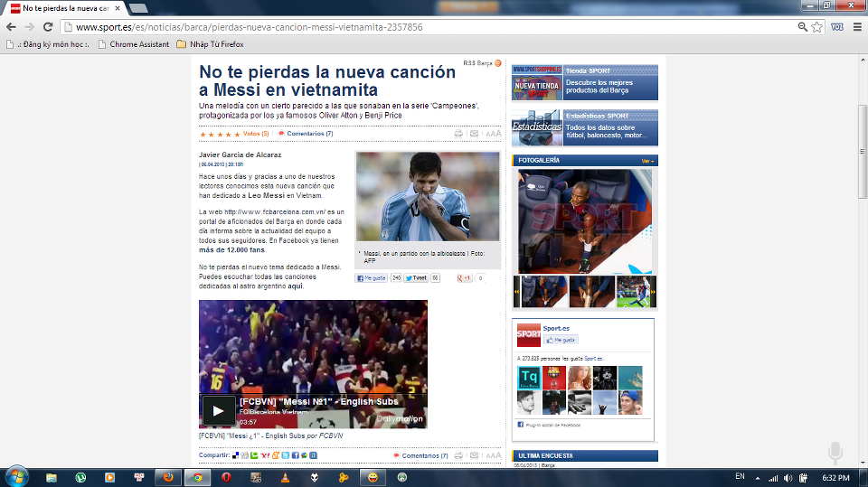Screen dimensions: 868x487
Task: Click the Google +1 button
Action: tap(464, 278)
